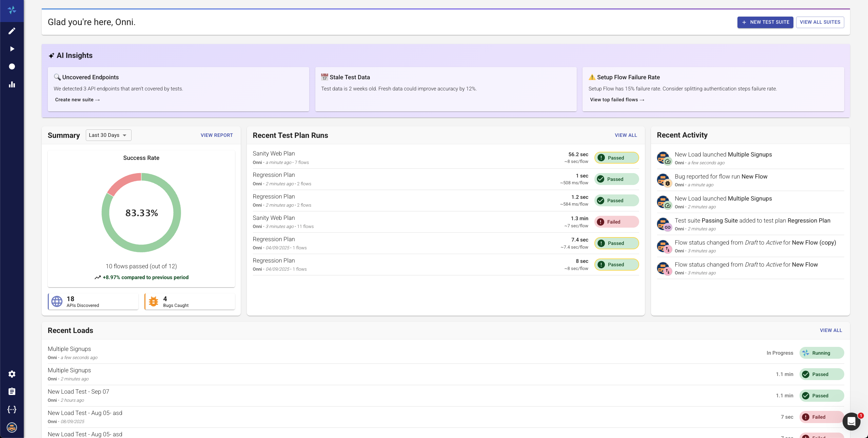The height and width of the screenshot is (438, 868).
Task: Open analytics via the bar chart icon
Action: [x=12, y=84]
